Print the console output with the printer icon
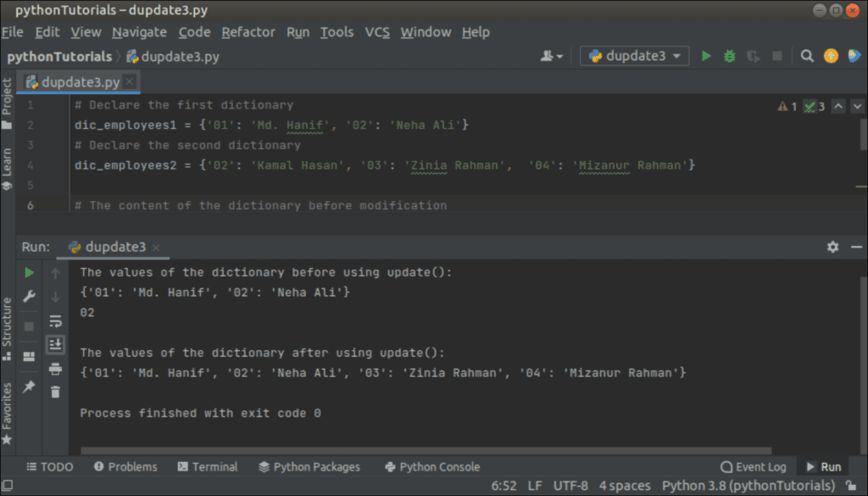 coord(55,368)
